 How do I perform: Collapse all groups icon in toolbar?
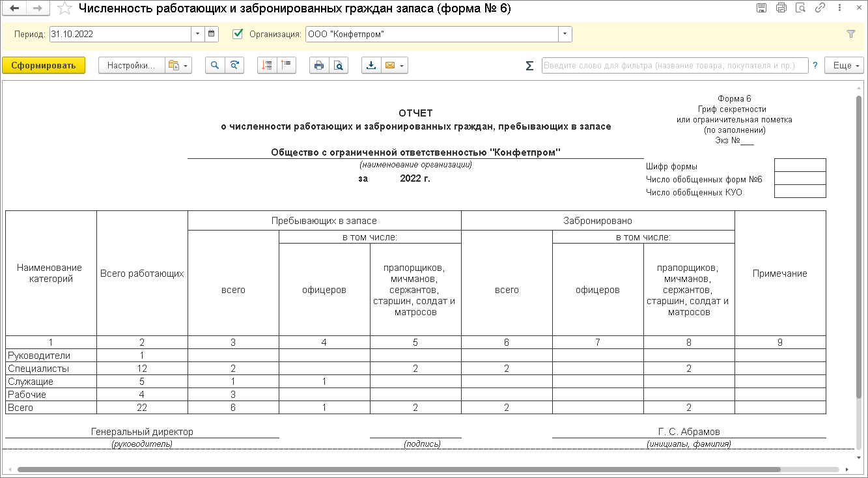(x=287, y=65)
